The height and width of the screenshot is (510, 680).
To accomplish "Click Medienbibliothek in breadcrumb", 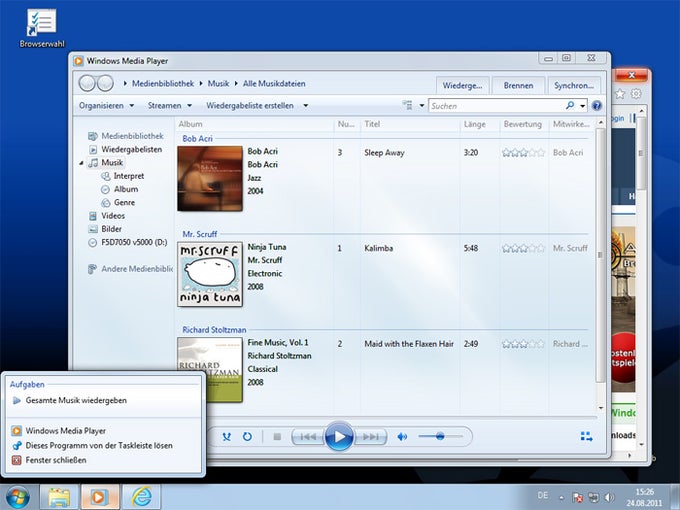I will click(163, 83).
